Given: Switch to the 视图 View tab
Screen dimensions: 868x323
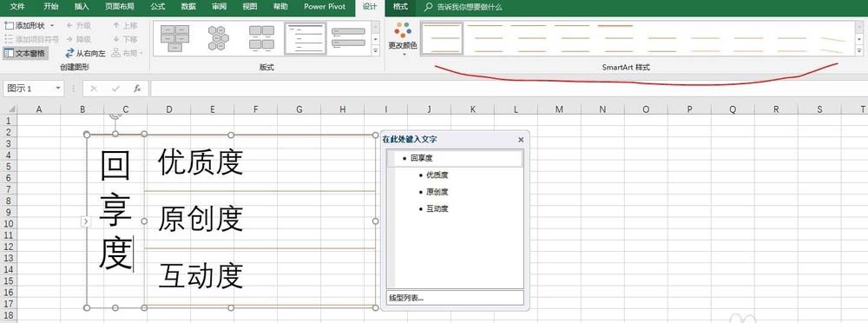Looking at the screenshot, I should coord(250,7).
